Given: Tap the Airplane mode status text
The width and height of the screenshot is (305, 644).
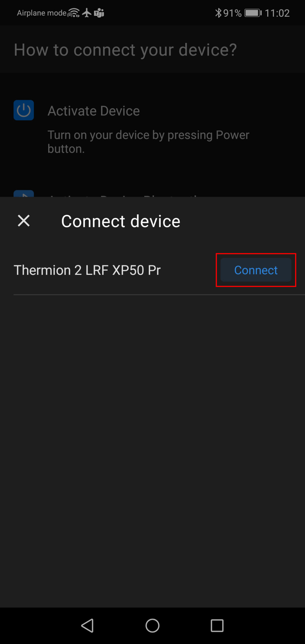Looking at the screenshot, I should point(42,13).
